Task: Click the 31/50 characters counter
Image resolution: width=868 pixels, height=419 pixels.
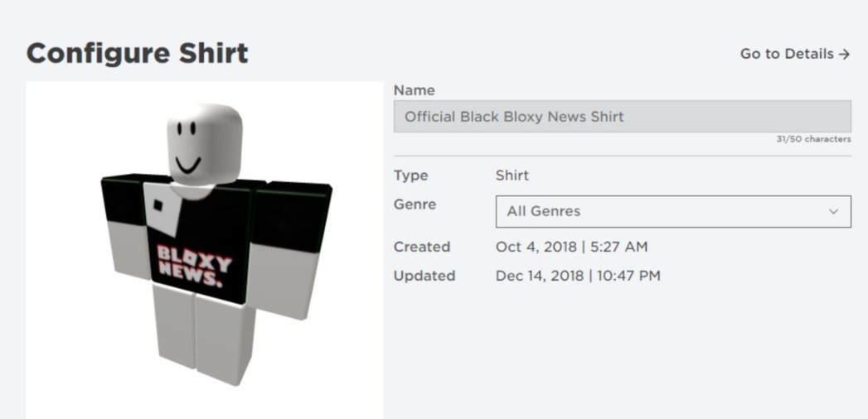Action: point(812,139)
